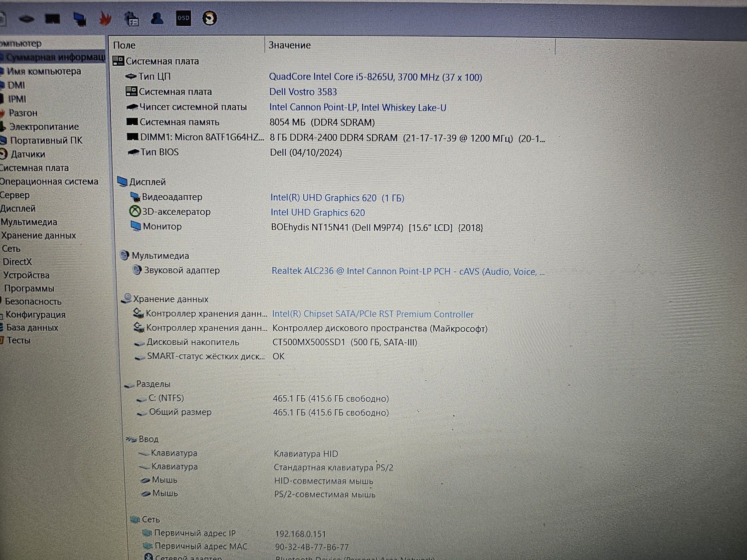
Task: Open the OSD panel toolbar icon
Action: tap(183, 18)
